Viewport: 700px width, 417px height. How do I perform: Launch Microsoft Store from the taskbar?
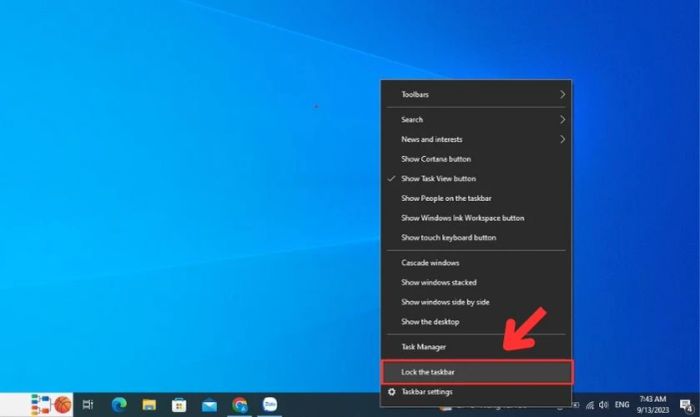click(x=179, y=404)
